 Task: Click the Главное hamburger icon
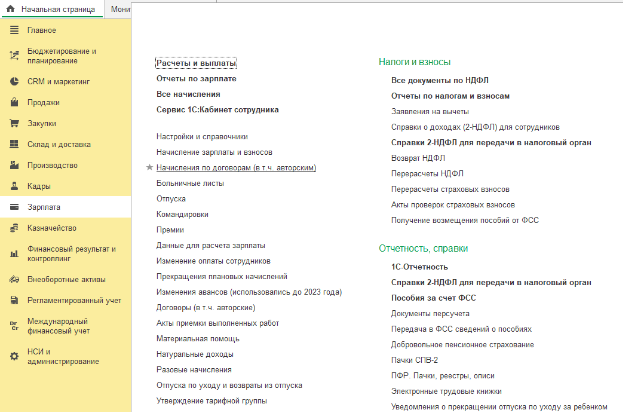[14, 30]
